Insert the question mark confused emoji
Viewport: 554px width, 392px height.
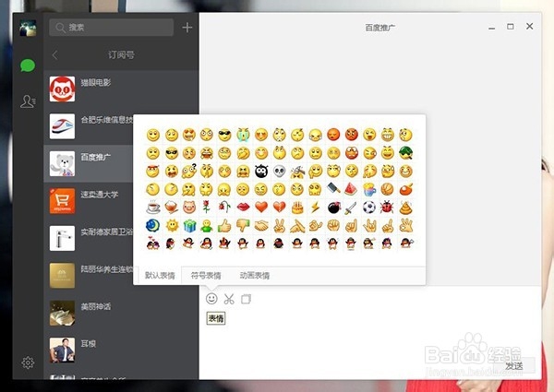(189, 172)
